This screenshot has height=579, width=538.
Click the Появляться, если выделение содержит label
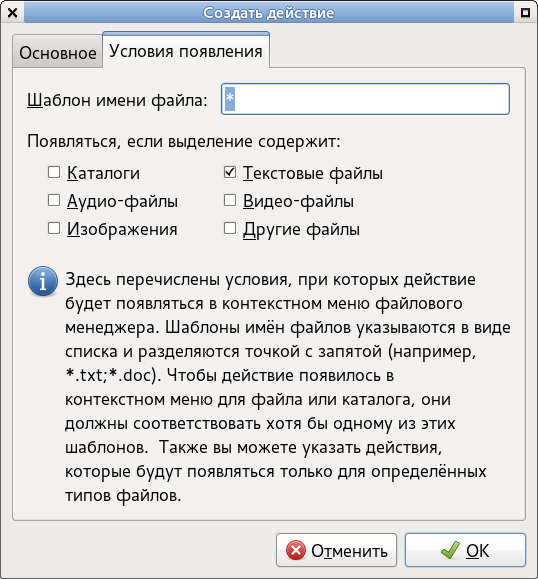[184, 141]
